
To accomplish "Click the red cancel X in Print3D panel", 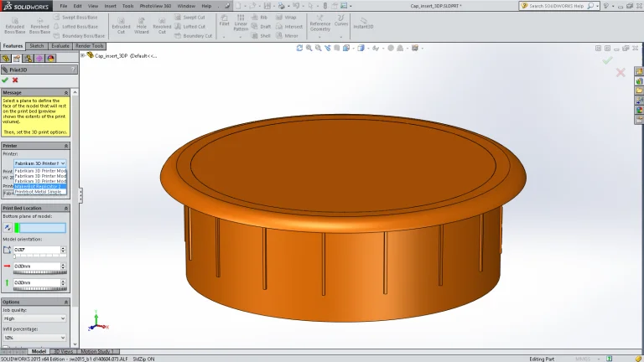I will 15,80.
